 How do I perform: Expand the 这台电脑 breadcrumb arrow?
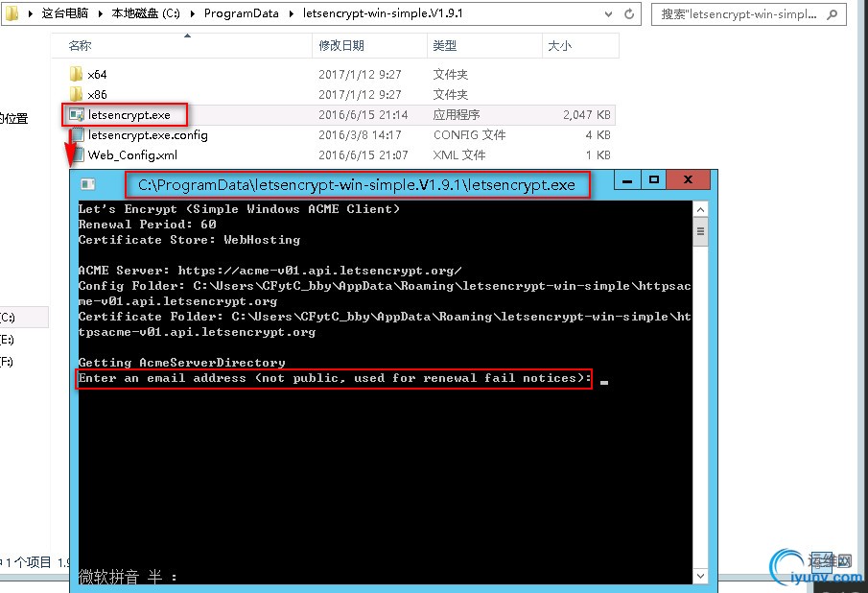tap(100, 13)
